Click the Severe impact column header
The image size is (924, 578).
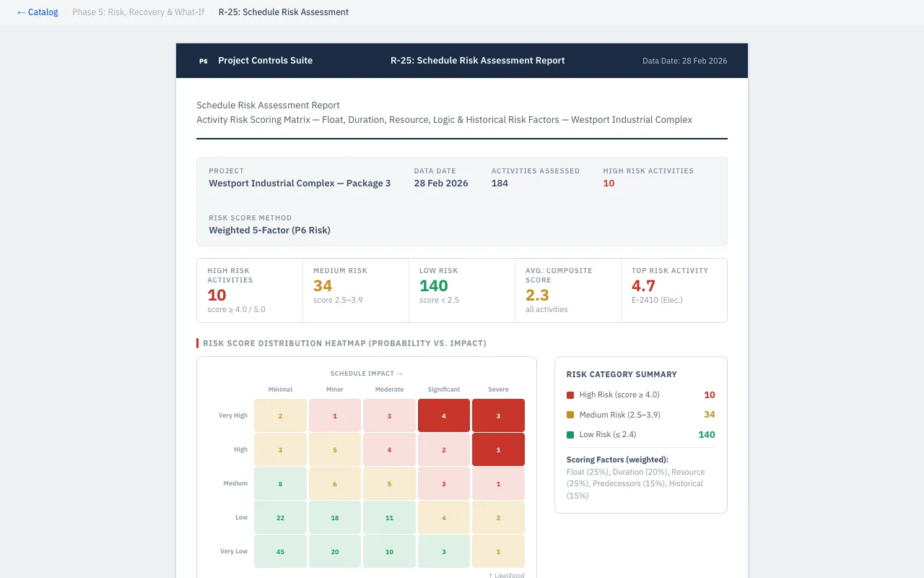coord(498,389)
